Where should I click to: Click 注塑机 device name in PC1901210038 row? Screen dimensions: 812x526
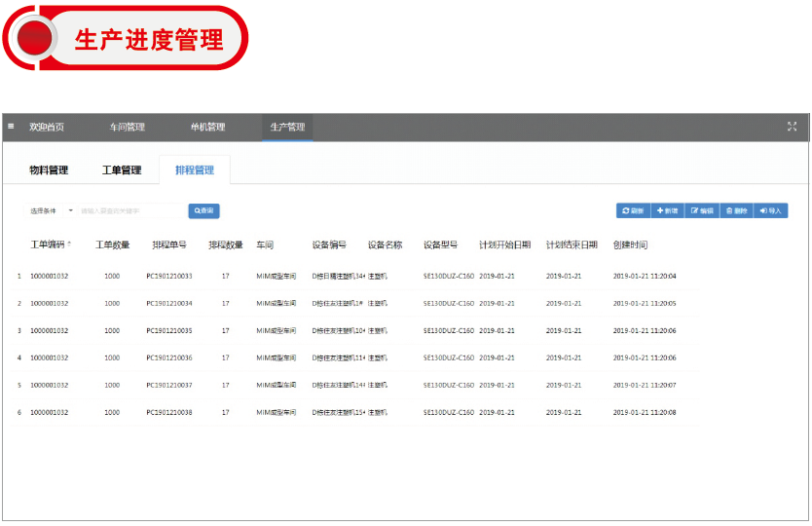(378, 412)
